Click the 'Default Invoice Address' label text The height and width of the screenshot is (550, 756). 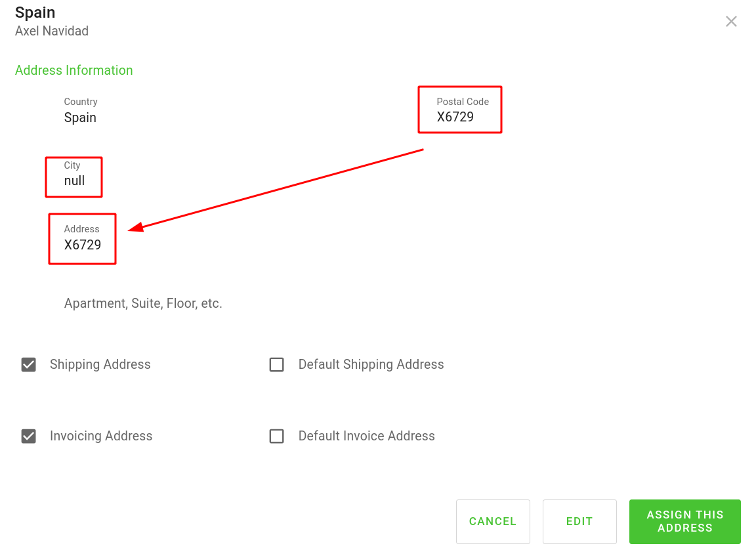point(366,436)
